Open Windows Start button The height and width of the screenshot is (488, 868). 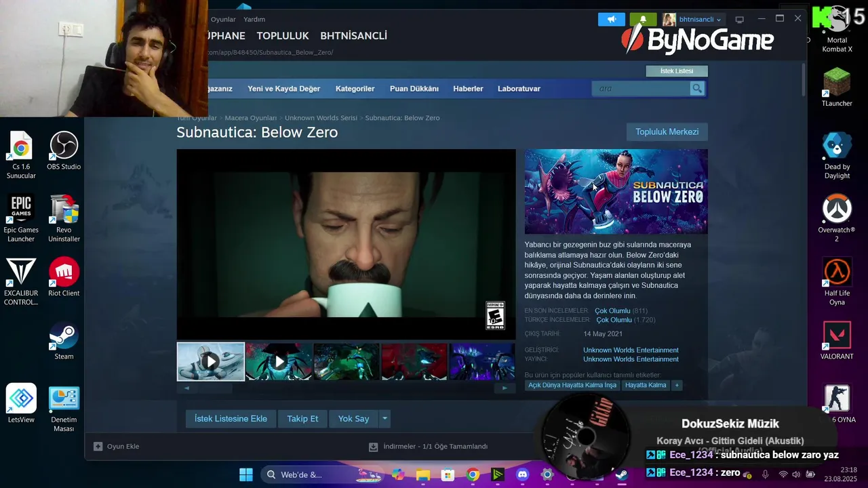pos(246,474)
